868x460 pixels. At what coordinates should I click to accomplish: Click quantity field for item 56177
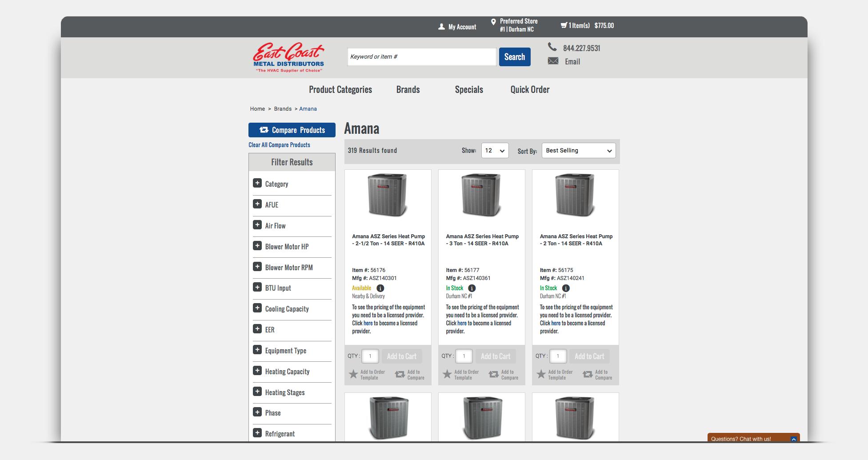464,356
